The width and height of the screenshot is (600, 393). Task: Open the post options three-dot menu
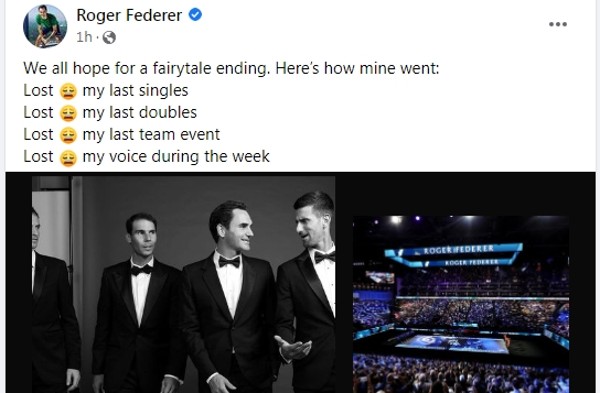558,24
